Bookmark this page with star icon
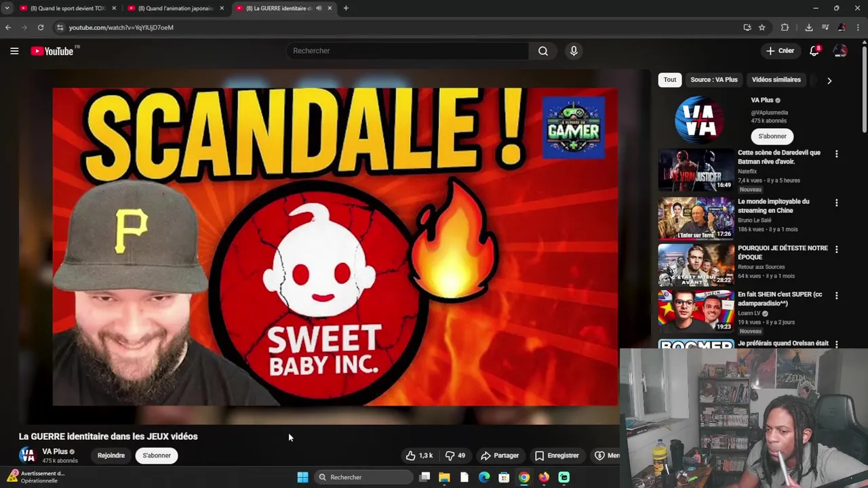Screen dimensions: 868x488 (x=762, y=27)
